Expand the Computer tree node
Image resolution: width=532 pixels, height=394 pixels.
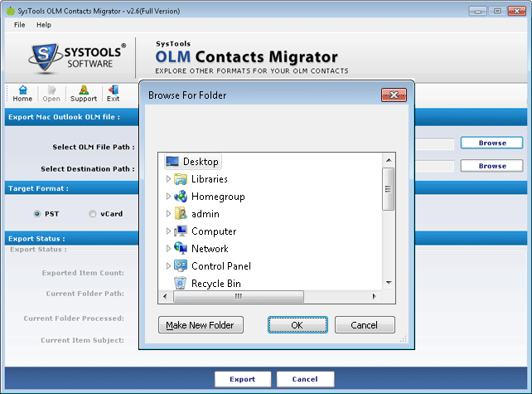click(x=168, y=231)
